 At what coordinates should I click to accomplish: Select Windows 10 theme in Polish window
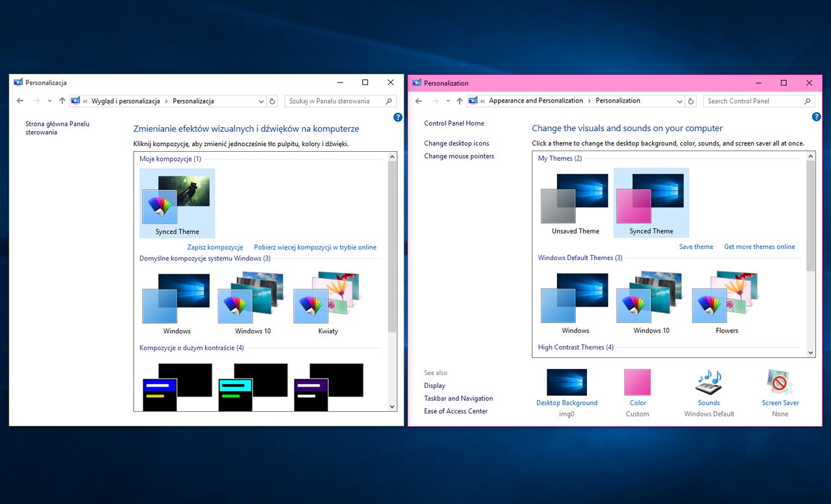tap(253, 303)
